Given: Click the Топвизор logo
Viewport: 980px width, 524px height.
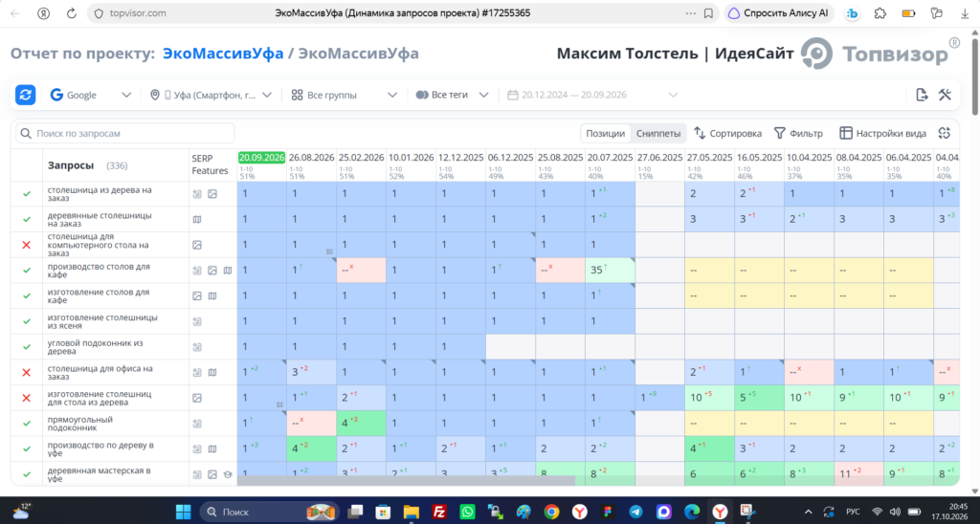Looking at the screenshot, I should [x=880, y=54].
